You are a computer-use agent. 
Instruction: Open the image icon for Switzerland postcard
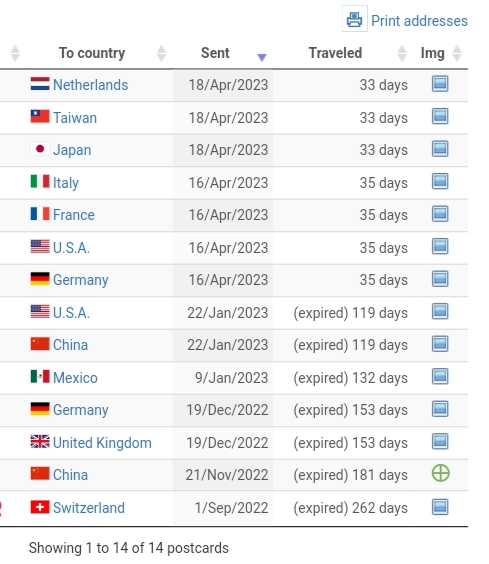point(440,507)
